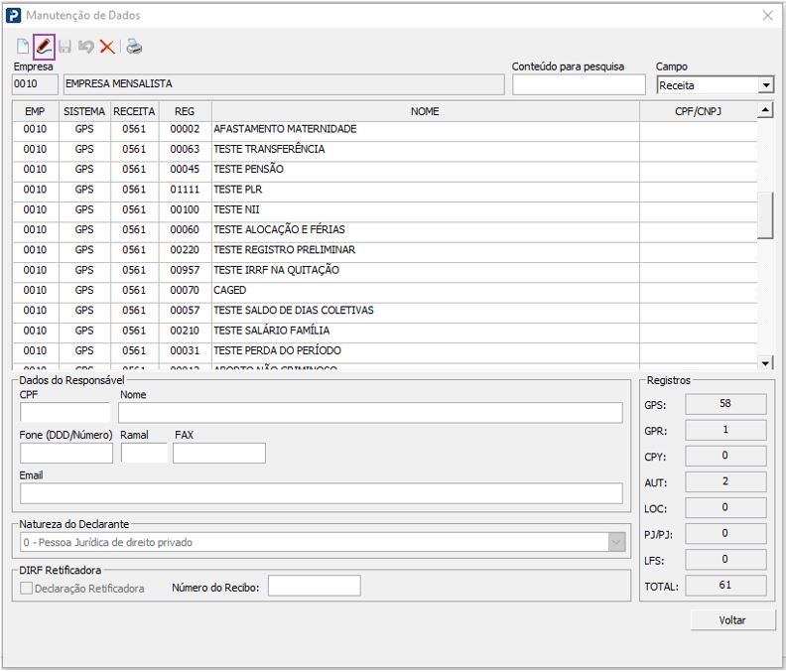Click the Conteúdo para pesquisa field

579,85
